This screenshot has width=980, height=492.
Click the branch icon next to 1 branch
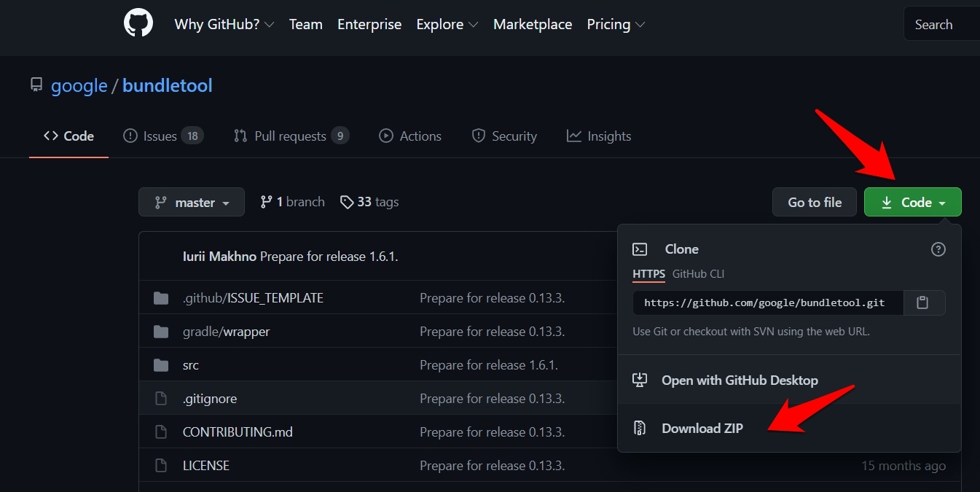click(266, 202)
